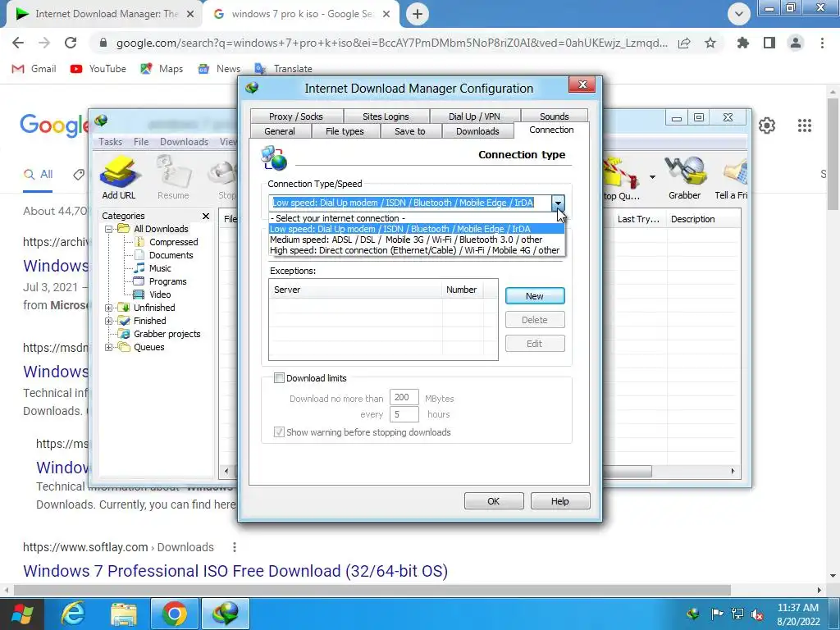Image resolution: width=840 pixels, height=630 pixels.
Task: Switch to the Proxy / Socks tab
Action: tap(295, 116)
